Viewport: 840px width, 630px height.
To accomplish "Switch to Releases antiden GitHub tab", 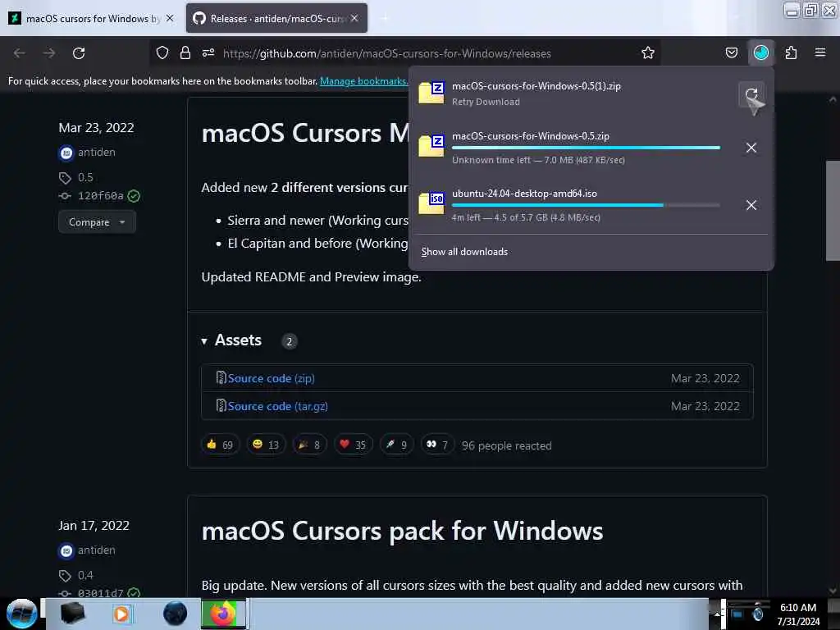I will [268, 18].
